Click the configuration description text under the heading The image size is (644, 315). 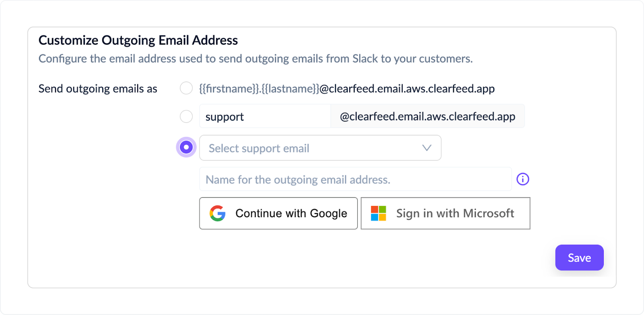tap(256, 59)
